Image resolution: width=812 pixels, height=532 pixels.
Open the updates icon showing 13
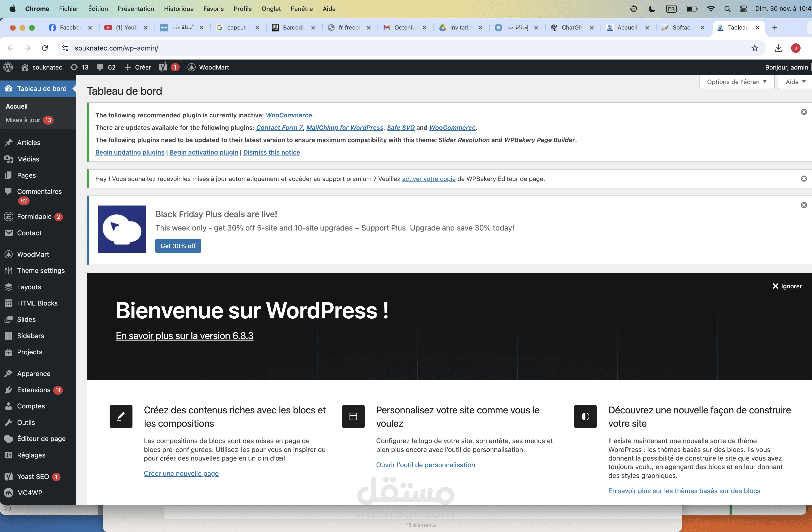(x=79, y=67)
